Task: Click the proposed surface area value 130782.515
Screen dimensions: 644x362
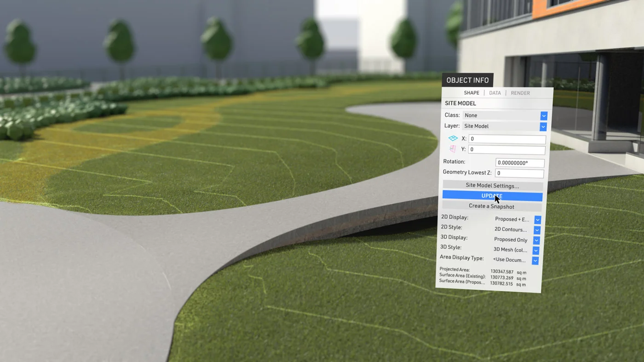Action: tap(501, 284)
